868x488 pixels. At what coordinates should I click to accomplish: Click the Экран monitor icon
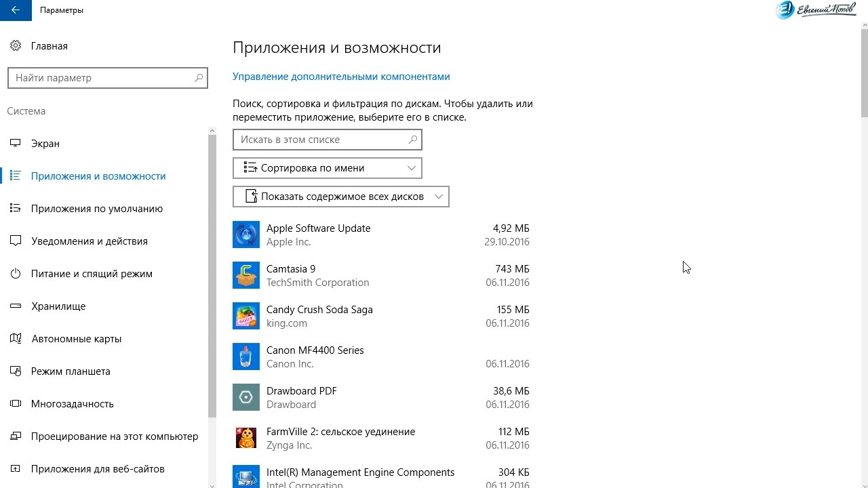16,144
